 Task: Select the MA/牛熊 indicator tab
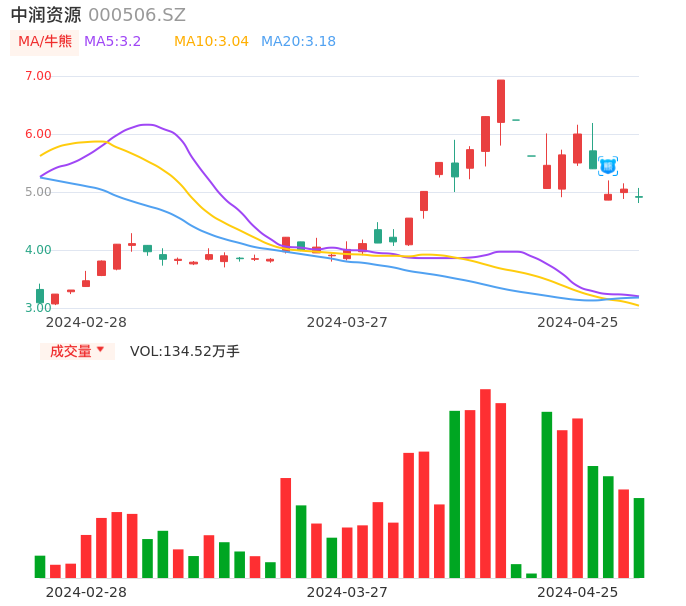click(45, 42)
